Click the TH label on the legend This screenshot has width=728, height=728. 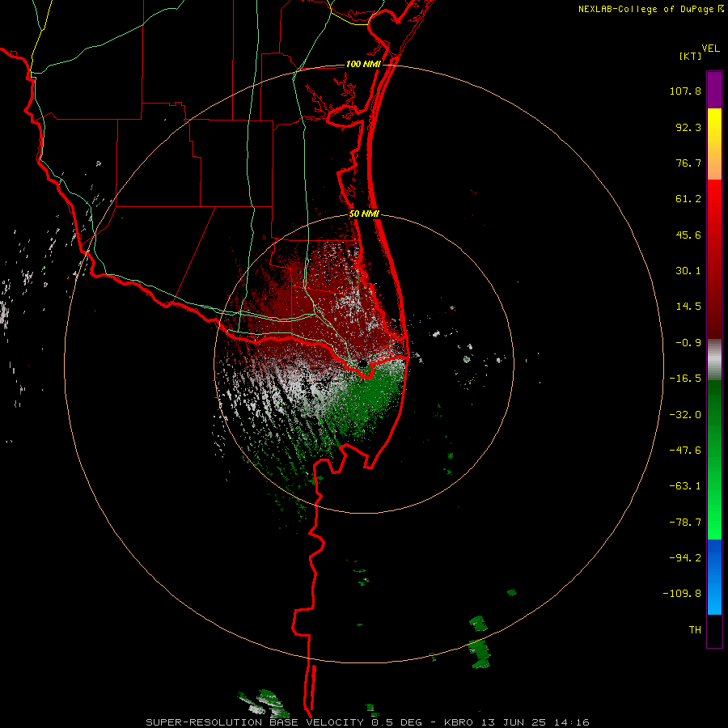tap(695, 630)
